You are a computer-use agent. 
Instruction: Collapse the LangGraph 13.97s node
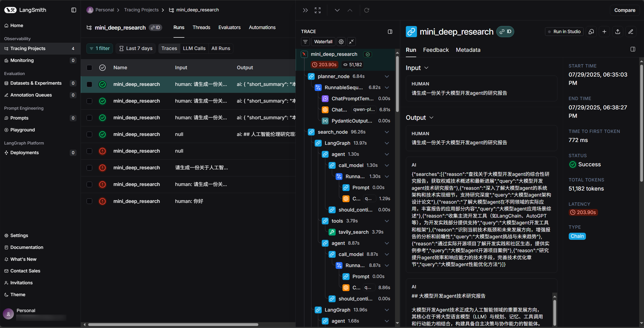pos(387,143)
